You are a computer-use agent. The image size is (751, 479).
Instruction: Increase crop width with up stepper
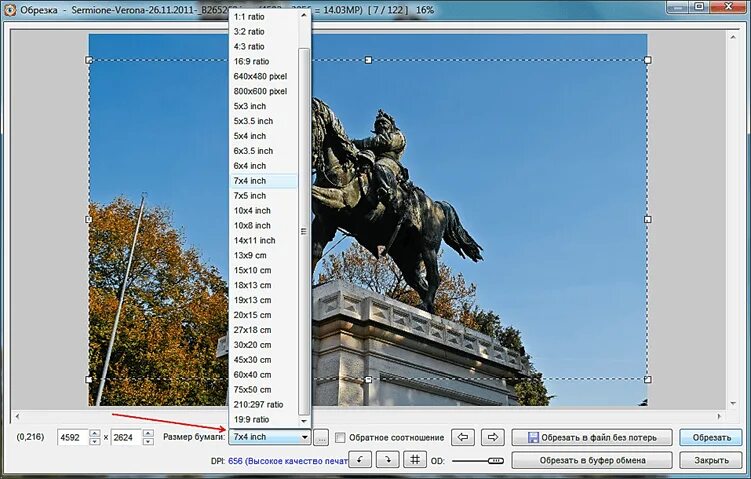pyautogui.click(x=95, y=433)
